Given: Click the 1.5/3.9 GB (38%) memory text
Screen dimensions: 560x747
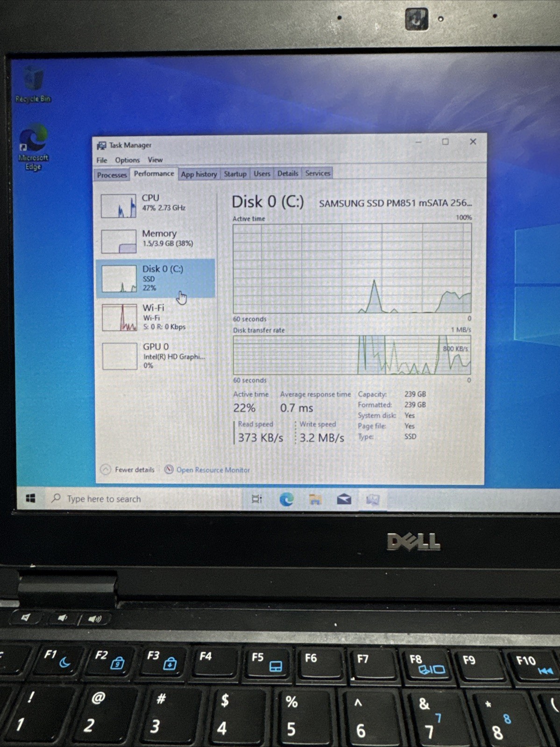Looking at the screenshot, I should click(x=168, y=243).
